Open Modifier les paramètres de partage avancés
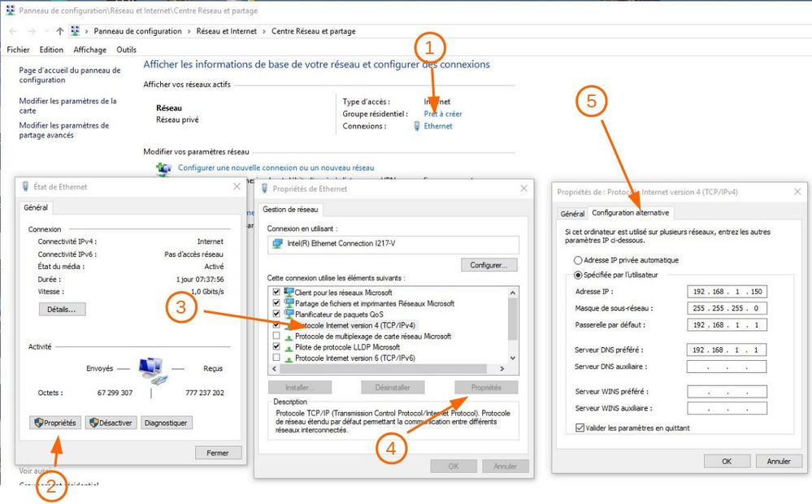Screen dimensions: 812x504 (64, 130)
